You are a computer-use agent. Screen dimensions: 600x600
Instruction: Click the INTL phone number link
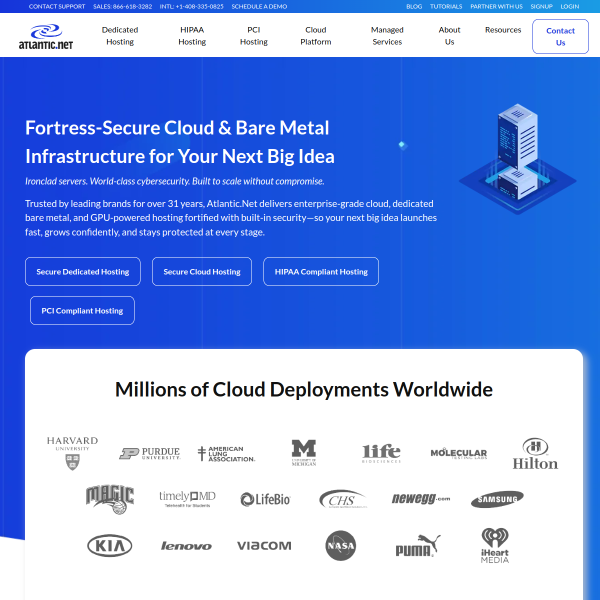(191, 7)
